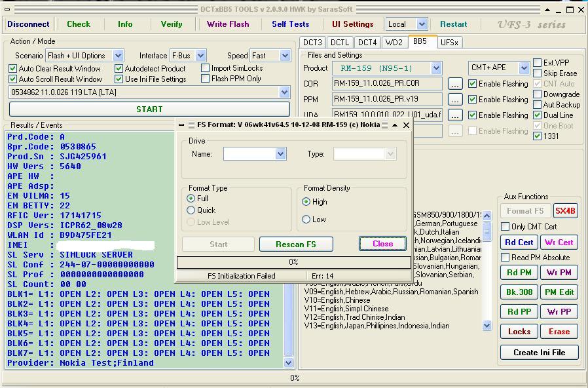Click the Wr Cert button
Image resolution: width=588 pixels, height=388 pixels.
point(559,242)
